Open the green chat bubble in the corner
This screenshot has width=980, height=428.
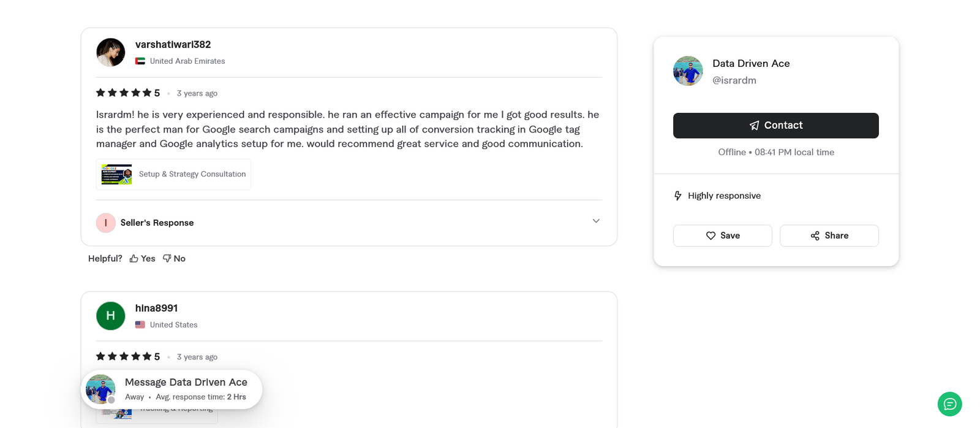949,404
